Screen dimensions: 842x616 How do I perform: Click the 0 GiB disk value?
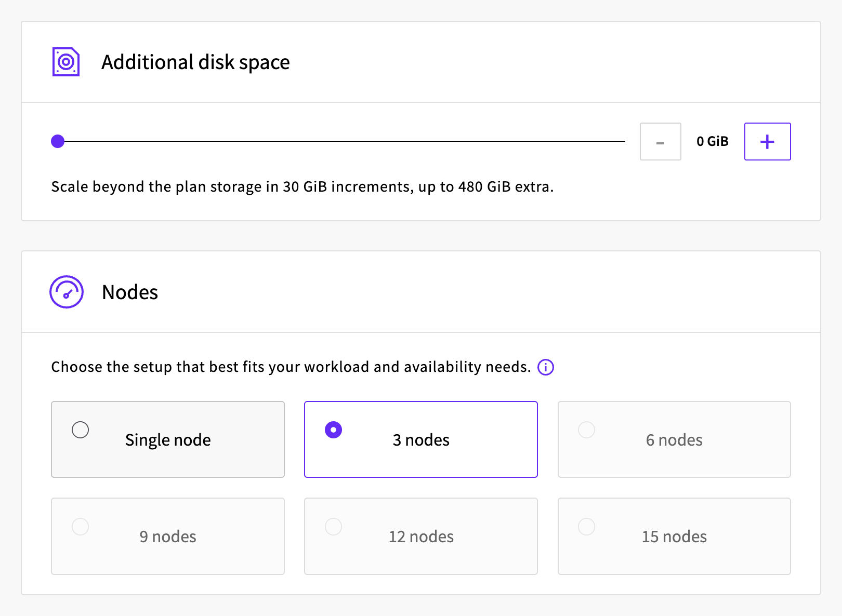coord(713,141)
